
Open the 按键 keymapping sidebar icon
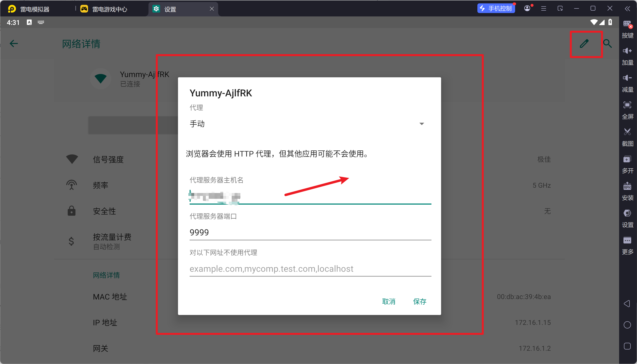click(628, 29)
